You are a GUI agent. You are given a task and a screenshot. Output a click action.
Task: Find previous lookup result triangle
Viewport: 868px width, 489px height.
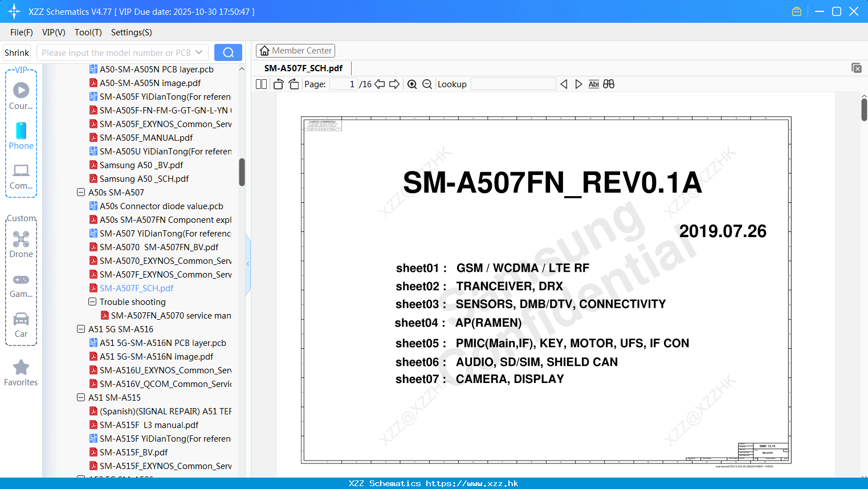coord(564,84)
